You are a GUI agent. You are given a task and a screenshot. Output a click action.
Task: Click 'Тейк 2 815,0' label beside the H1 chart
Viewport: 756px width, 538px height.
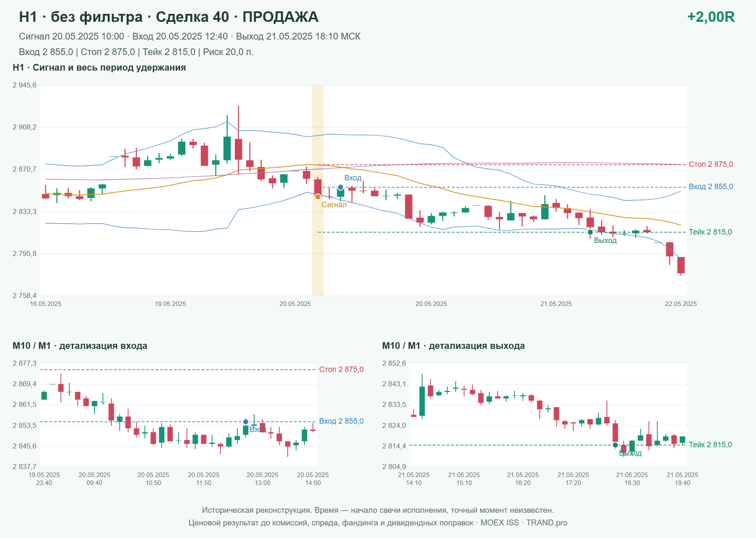tap(710, 232)
